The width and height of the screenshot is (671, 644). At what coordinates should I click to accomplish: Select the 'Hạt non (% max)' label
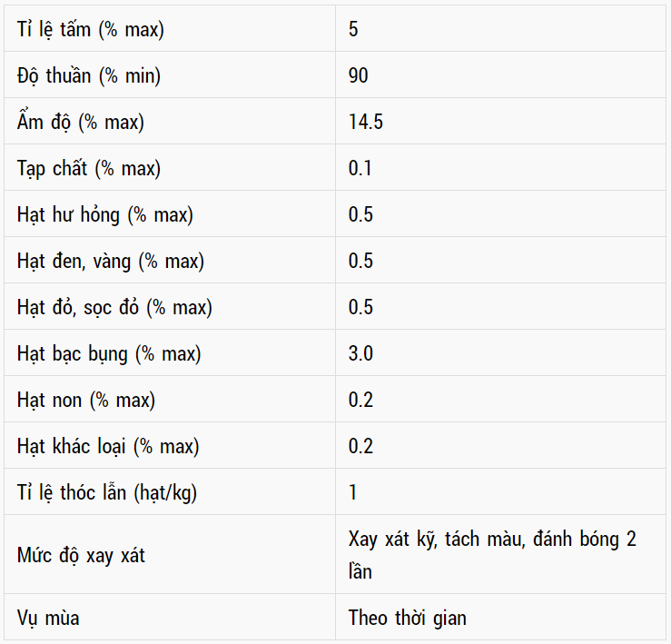(86, 400)
